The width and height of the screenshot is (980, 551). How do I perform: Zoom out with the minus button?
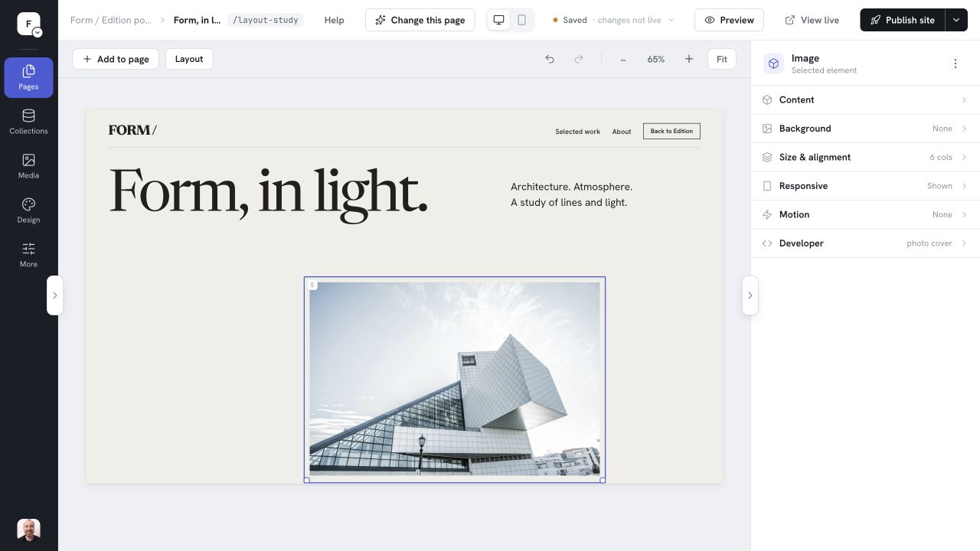click(x=623, y=59)
